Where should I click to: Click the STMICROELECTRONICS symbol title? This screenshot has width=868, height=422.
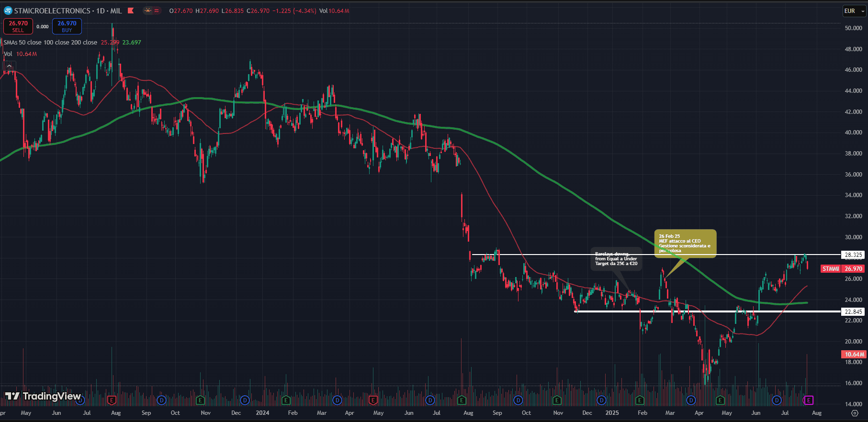coord(52,11)
